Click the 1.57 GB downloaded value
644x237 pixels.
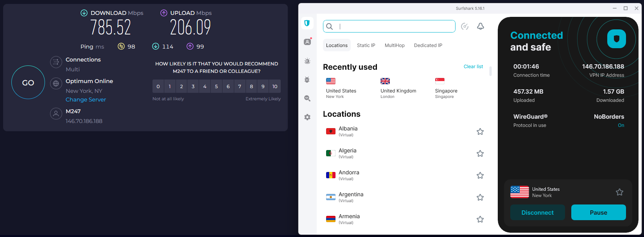(614, 92)
